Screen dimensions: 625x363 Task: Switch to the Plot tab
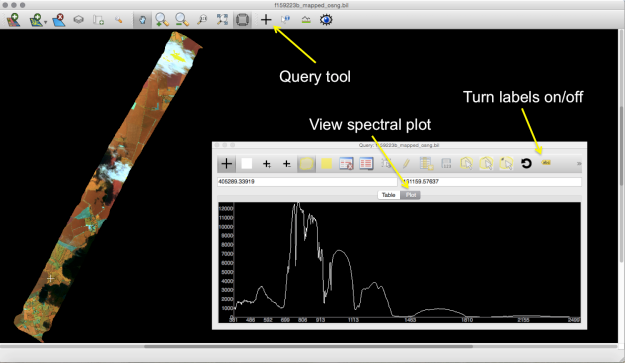[x=411, y=195]
